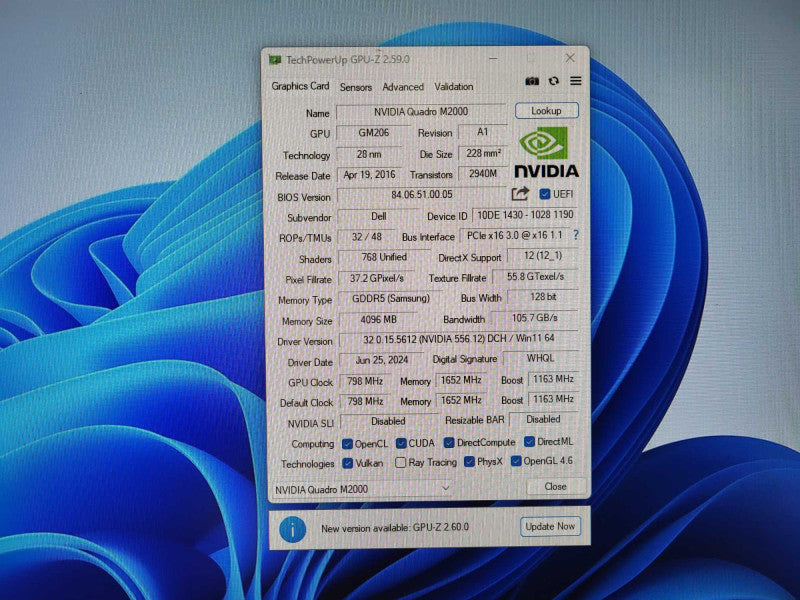This screenshot has width=800, height=600.
Task: Toggle the OpenGL 4.6 checkbox
Action: 516,461
